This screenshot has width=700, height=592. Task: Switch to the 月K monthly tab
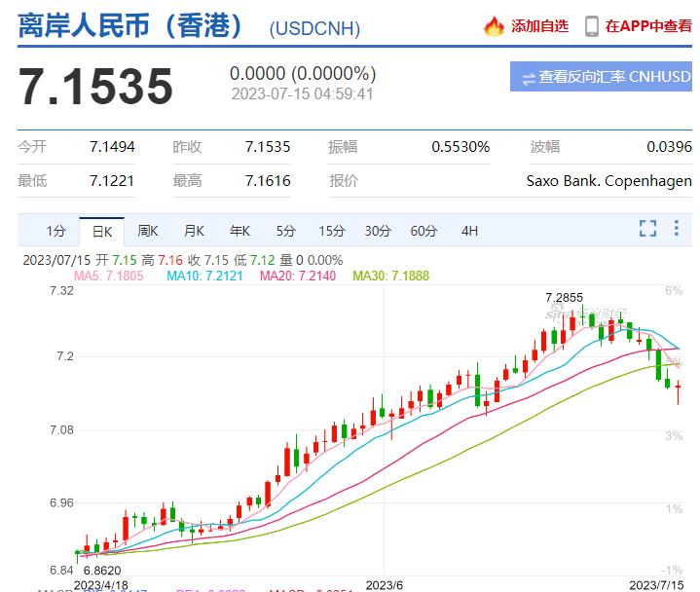point(194,231)
